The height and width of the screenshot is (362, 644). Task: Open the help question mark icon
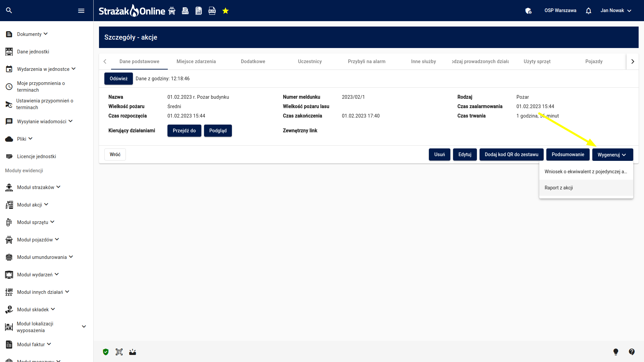coord(632,352)
